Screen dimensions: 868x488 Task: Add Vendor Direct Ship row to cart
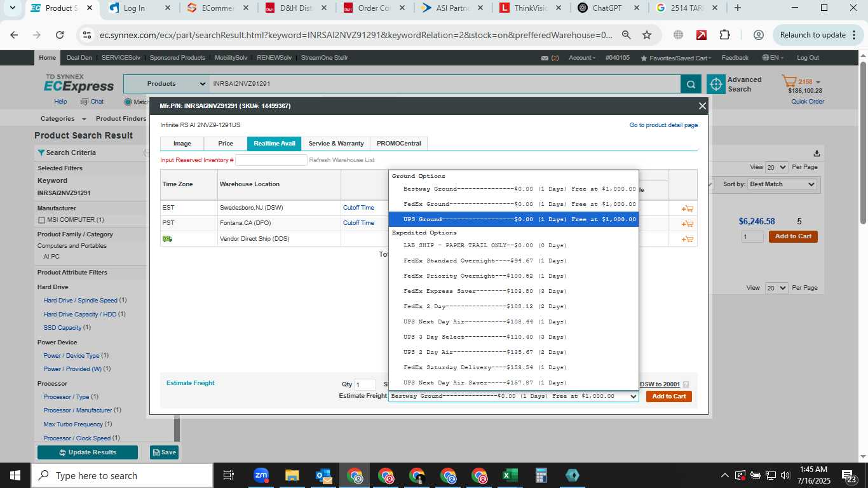click(687, 239)
